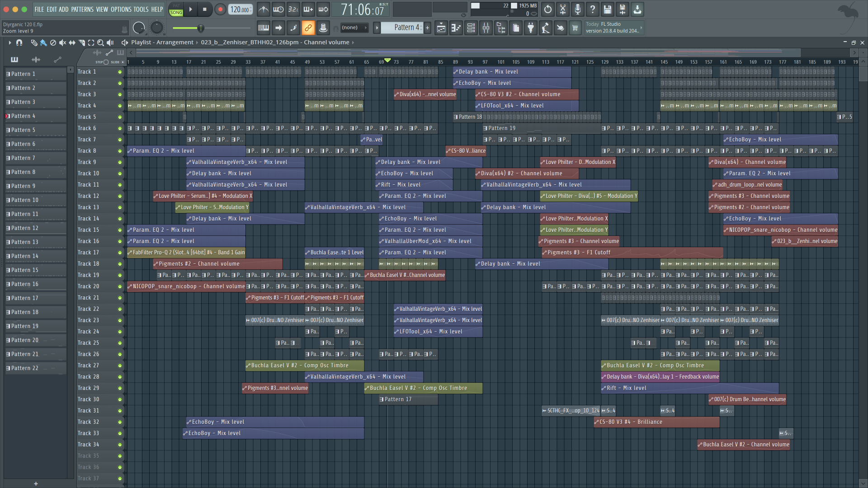Open the Playlist window from the toolbar

441,28
